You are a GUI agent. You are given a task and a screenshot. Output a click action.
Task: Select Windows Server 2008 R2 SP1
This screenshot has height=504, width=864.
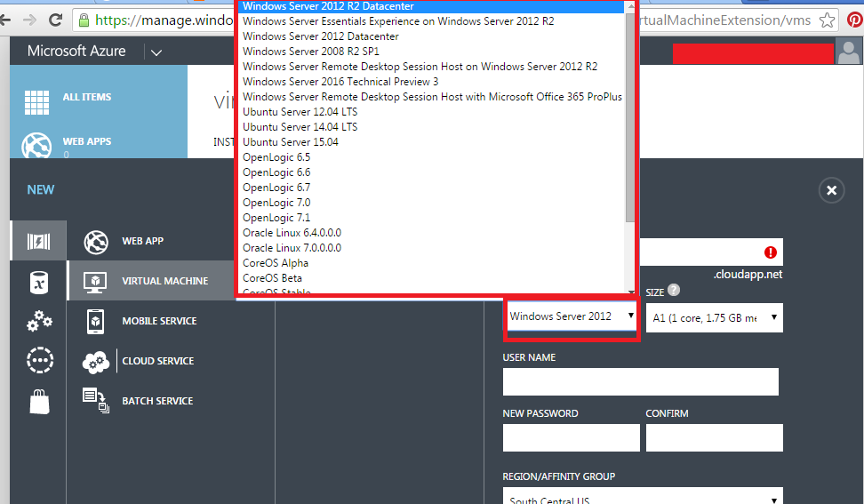click(x=433, y=52)
